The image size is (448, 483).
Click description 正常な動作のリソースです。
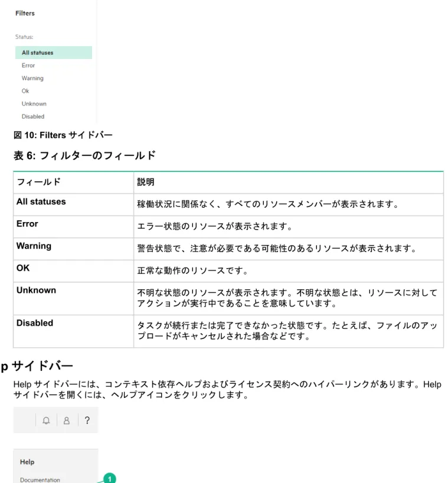point(193,271)
